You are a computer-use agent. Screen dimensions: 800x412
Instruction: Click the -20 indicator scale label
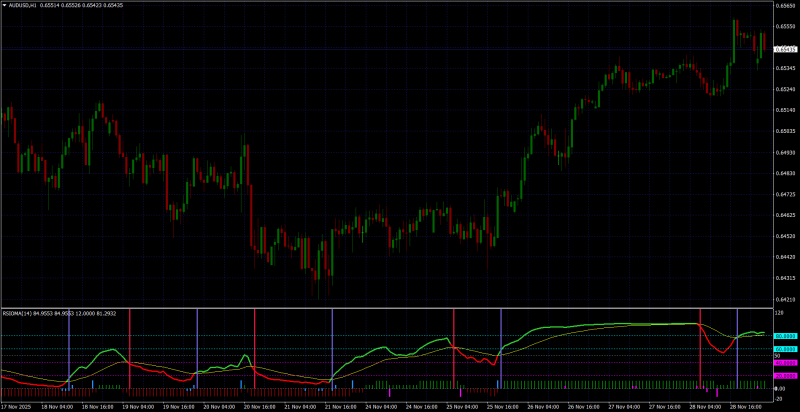pos(779,398)
